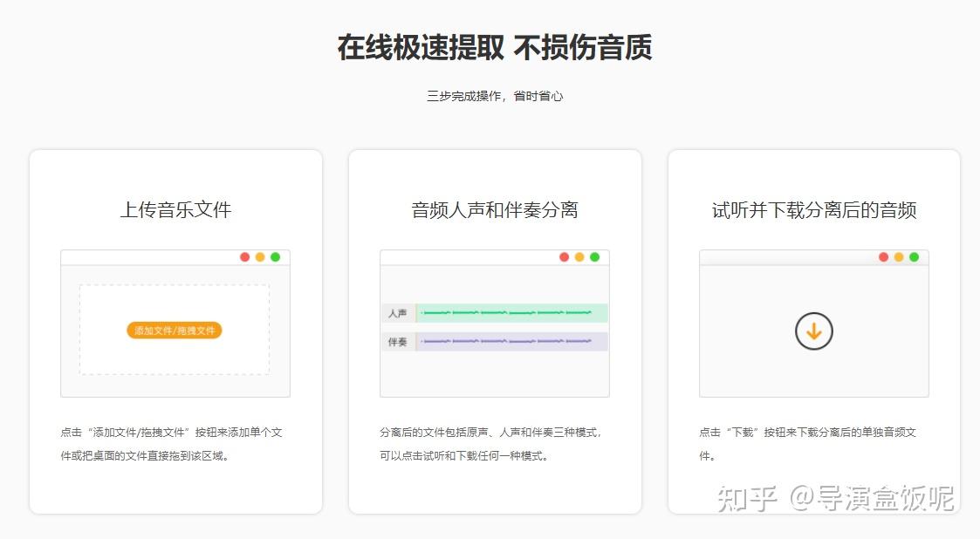Open the 上传音乐文件 step card

click(x=175, y=209)
